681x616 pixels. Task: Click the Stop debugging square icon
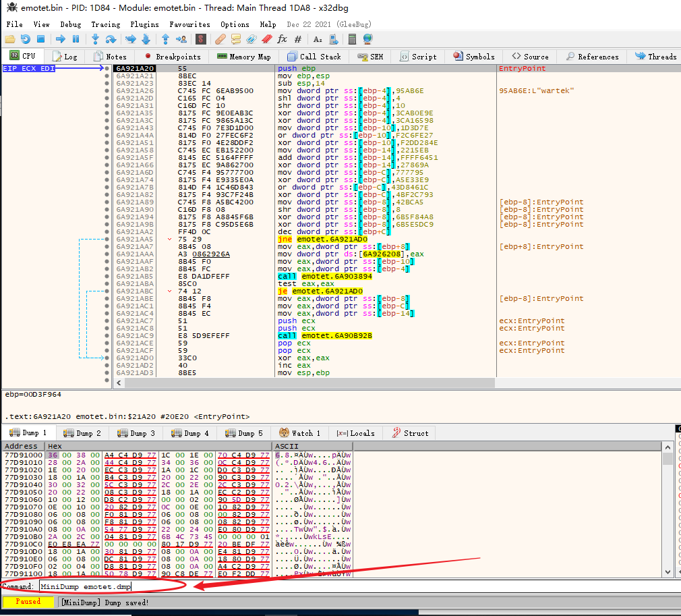(41, 39)
